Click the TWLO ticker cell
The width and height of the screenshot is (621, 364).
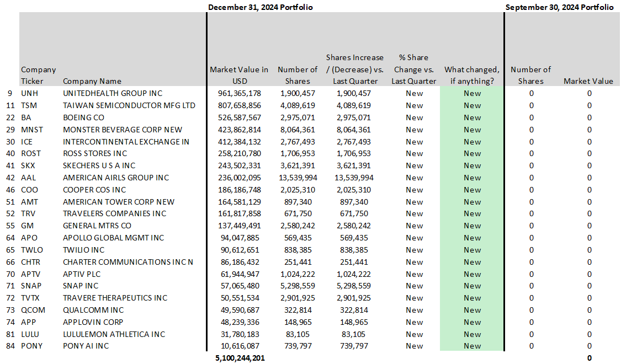(x=32, y=250)
